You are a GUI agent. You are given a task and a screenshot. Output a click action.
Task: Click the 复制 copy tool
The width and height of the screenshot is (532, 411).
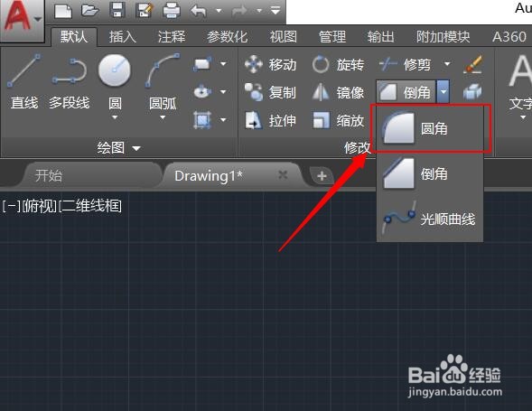pyautogui.click(x=270, y=92)
